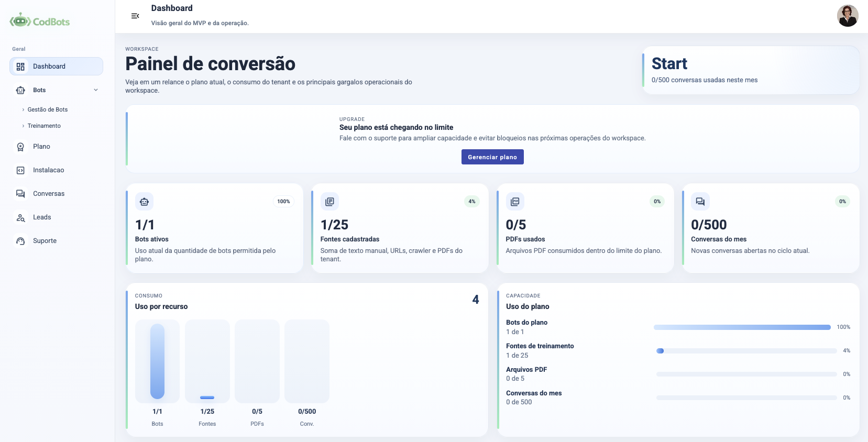Click the Suporte headset icon
The height and width of the screenshot is (442, 868).
point(20,241)
